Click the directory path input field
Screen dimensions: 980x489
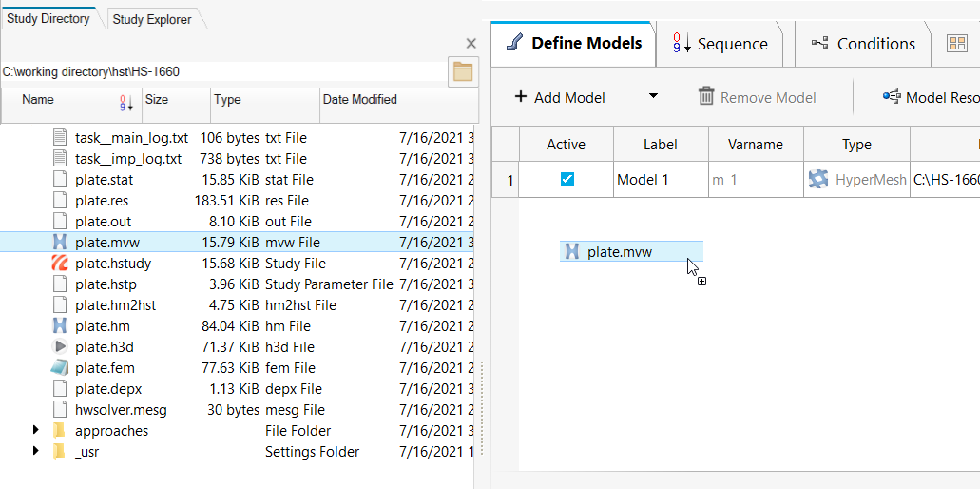223,71
